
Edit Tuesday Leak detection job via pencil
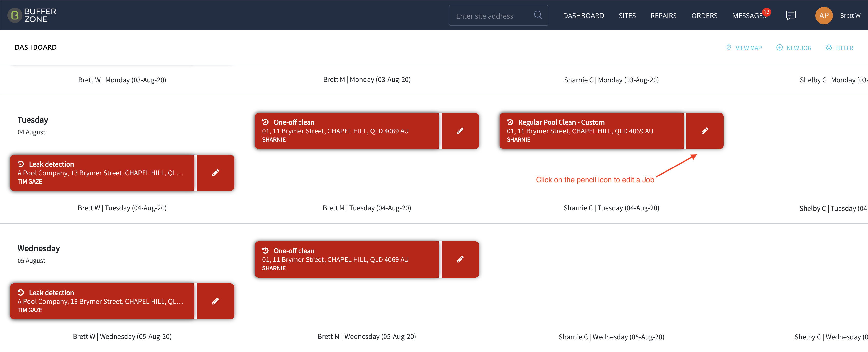(x=215, y=173)
